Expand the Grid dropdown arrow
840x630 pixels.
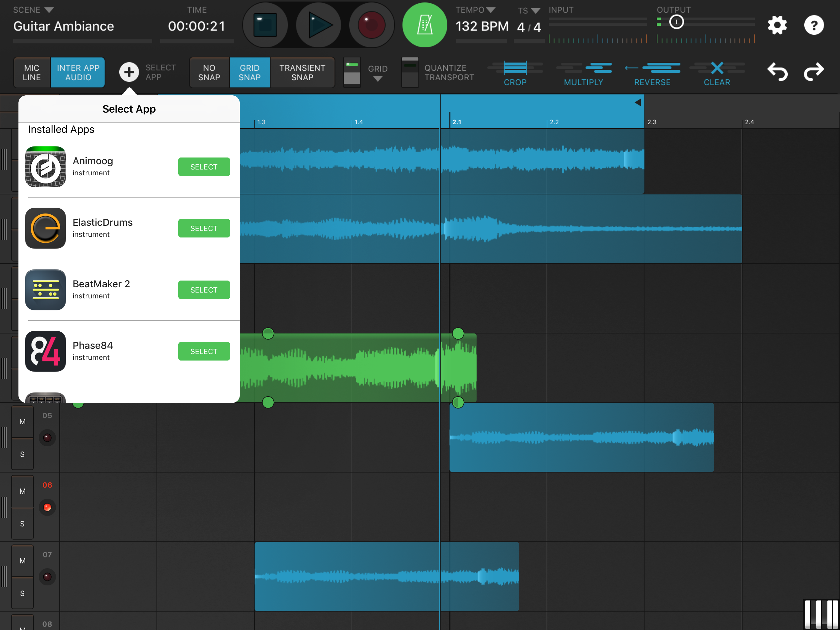[x=378, y=79]
